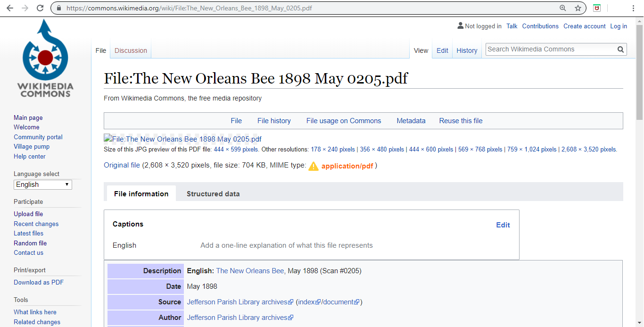Viewport: 644px width, 327px height.
Task: Open the Language select dropdown
Action: click(x=43, y=184)
